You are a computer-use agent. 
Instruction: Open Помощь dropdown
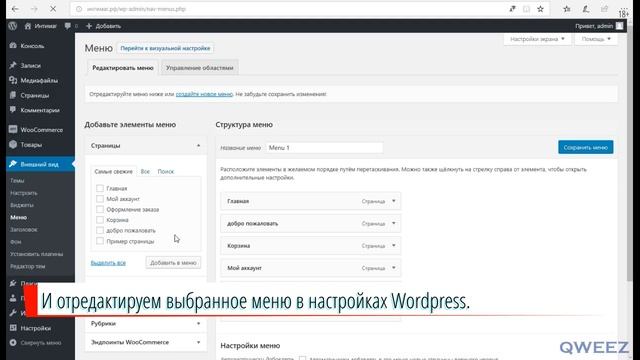pos(596,39)
